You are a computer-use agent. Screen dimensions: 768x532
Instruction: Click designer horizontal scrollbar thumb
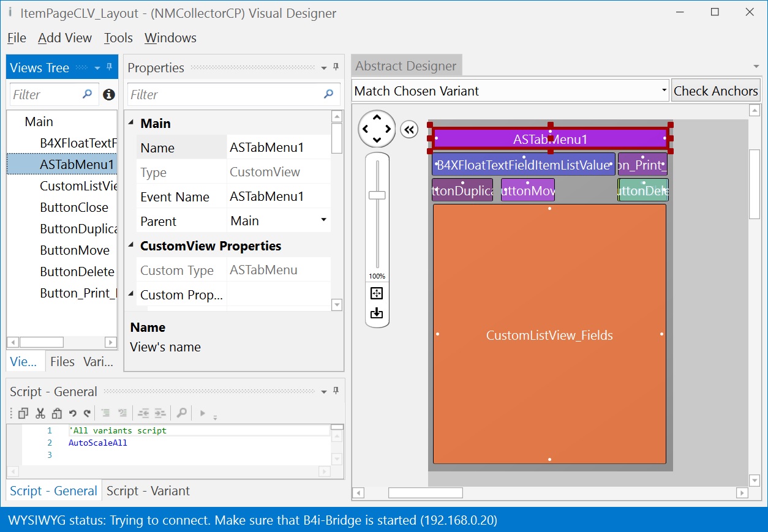tap(426, 493)
